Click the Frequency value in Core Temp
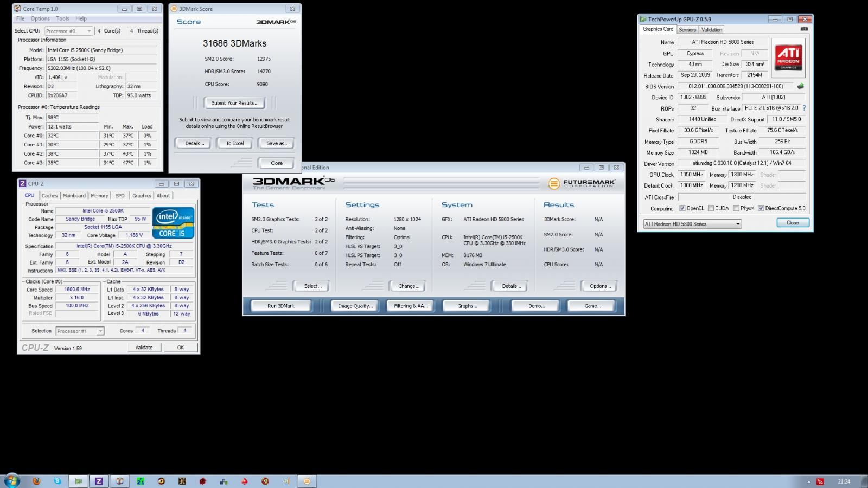This screenshot has width=868, height=488. [x=101, y=68]
